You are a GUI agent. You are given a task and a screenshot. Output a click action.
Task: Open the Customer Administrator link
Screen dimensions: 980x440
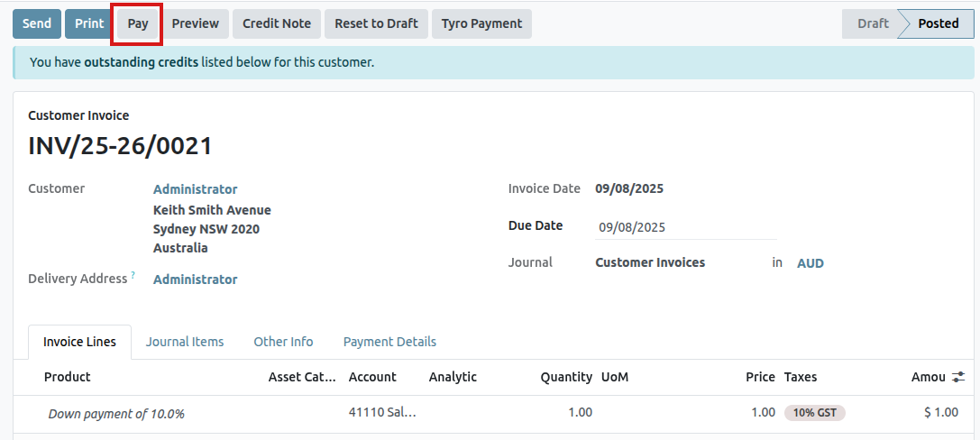[195, 189]
